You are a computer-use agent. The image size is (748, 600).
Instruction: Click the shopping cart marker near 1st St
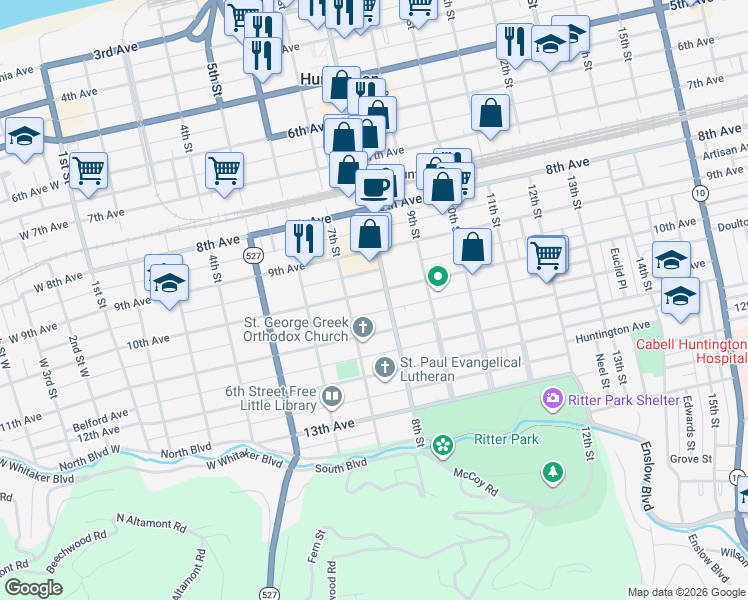click(88, 172)
